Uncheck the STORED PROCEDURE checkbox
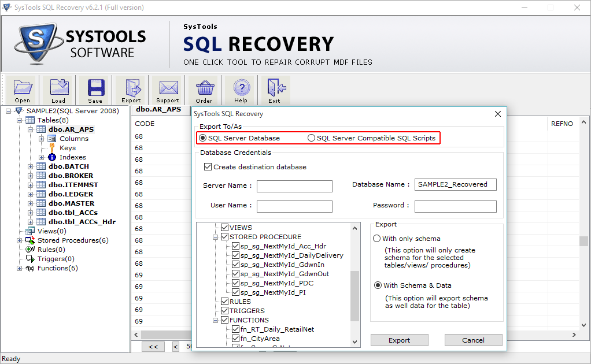Viewport: 591px width, 364px height. [x=224, y=237]
